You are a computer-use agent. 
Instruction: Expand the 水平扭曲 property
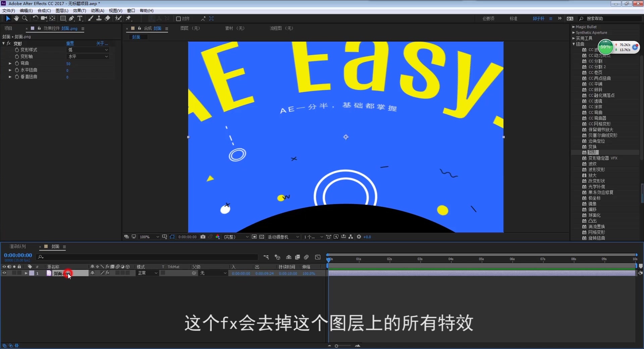(x=10, y=70)
